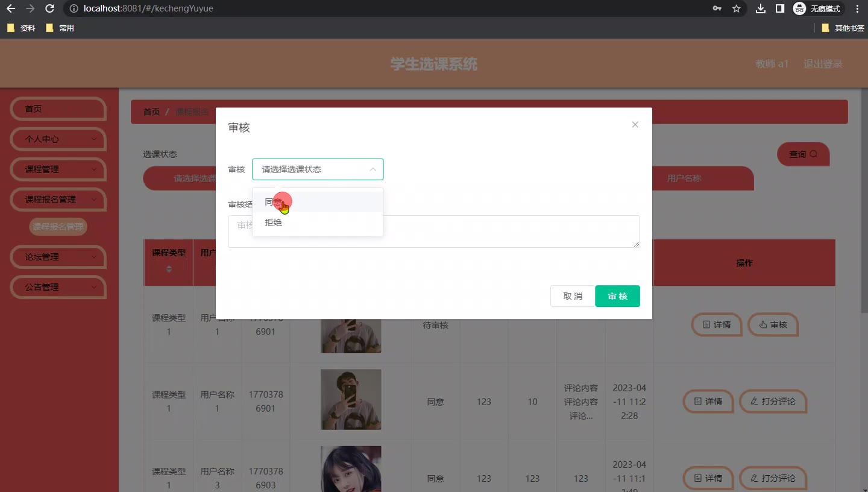The width and height of the screenshot is (868, 492).
Task: Click the address bar URL field
Action: (386, 8)
